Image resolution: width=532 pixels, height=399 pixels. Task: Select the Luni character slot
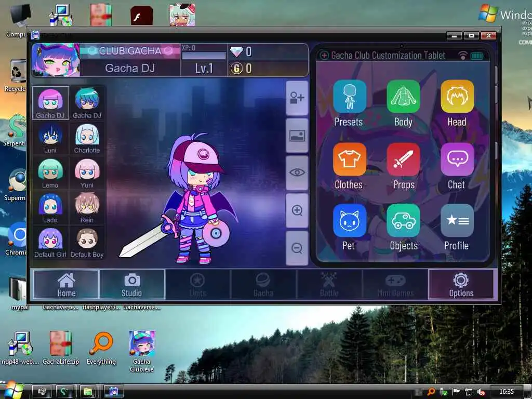50,138
